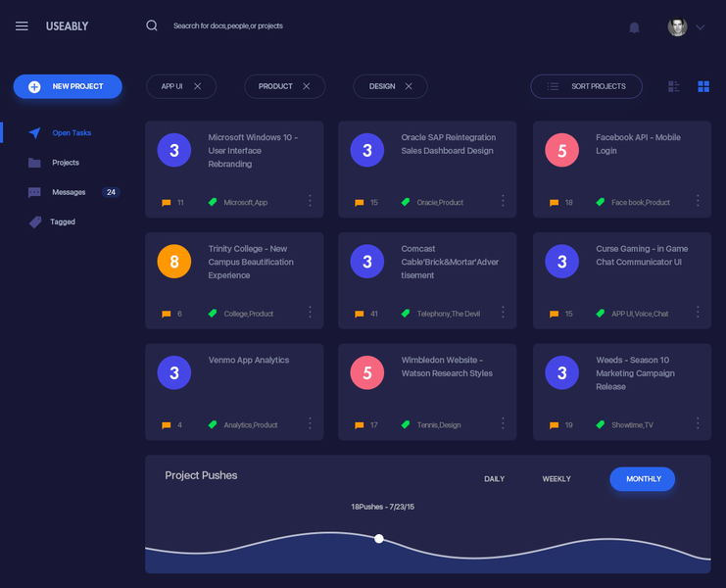Image resolution: width=726 pixels, height=588 pixels.
Task: Select the Monthly pushes view
Action: click(642, 479)
